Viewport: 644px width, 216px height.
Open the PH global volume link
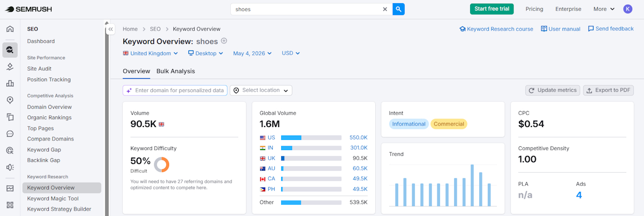coord(360,189)
